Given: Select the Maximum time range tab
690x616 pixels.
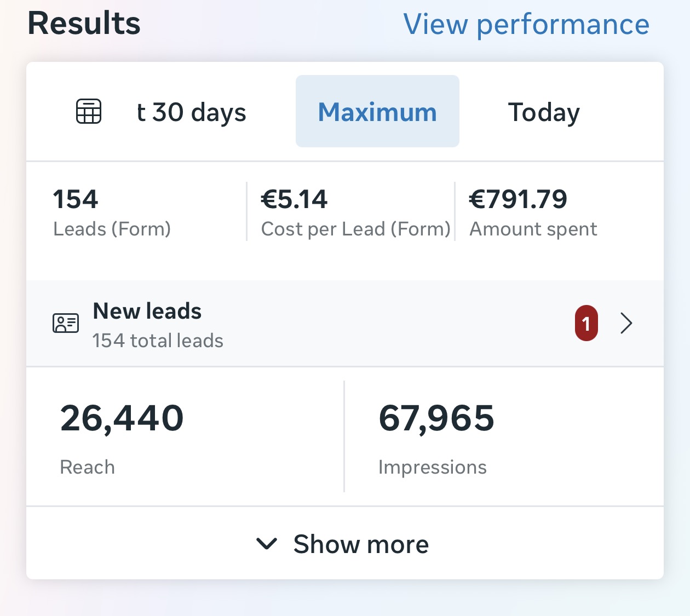Looking at the screenshot, I should (x=377, y=111).
